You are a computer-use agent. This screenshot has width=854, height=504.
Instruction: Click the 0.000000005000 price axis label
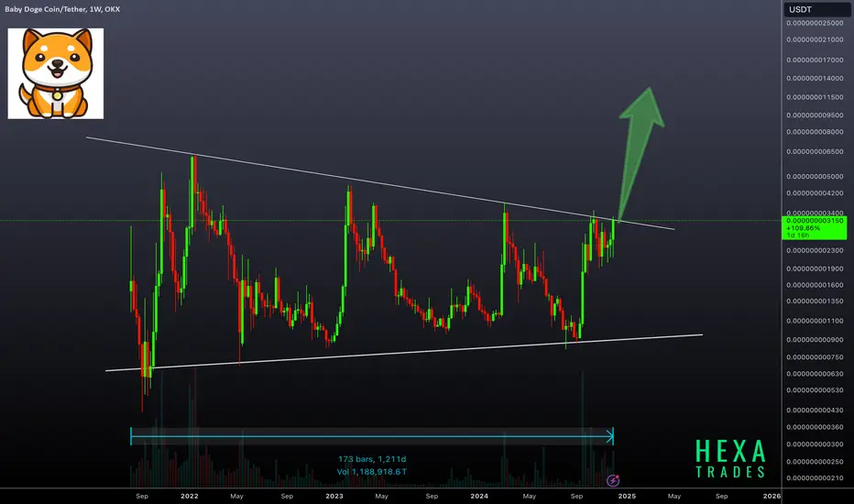[x=815, y=177]
